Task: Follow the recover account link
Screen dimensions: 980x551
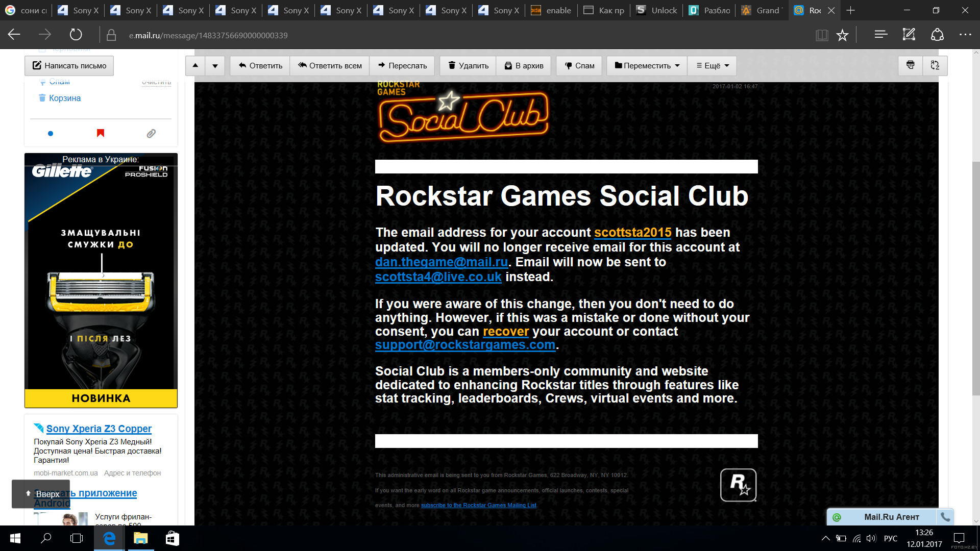Action: tap(506, 332)
